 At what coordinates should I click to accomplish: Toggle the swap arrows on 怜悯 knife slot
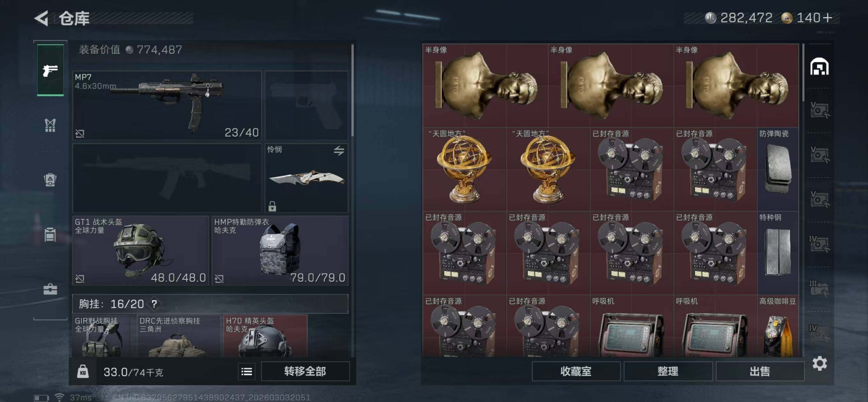(339, 151)
